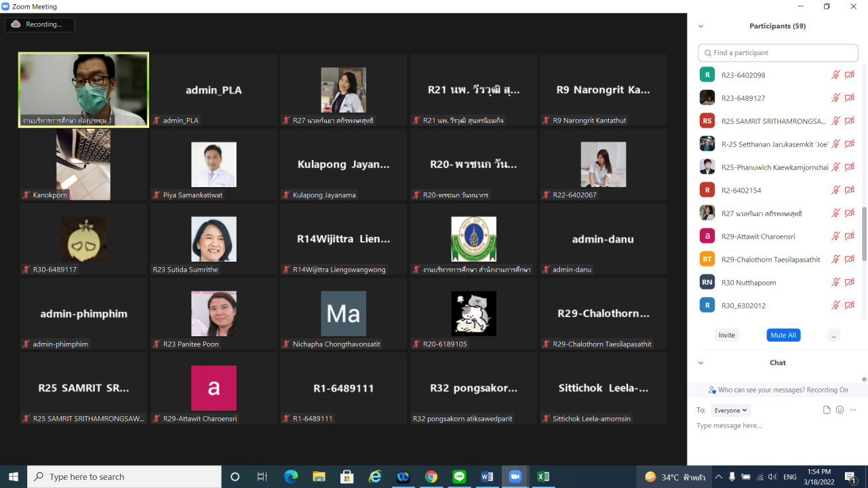Toggle video for R29-Attawit Charoensri in list
868x488 pixels.
849,237
